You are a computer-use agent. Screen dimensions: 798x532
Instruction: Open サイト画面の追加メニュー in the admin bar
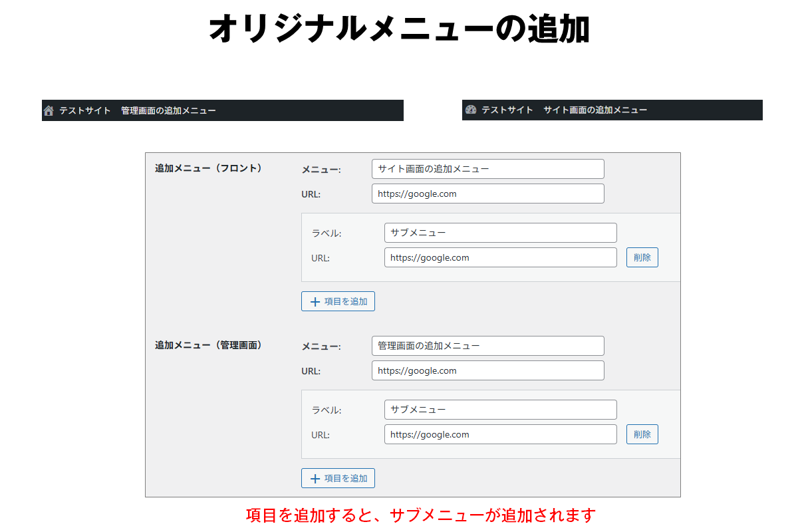[595, 110]
